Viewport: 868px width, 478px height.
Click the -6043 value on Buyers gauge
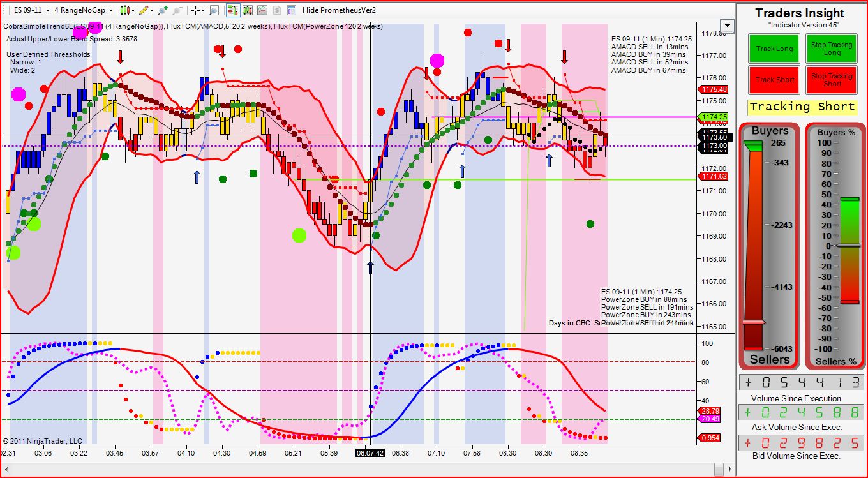point(781,348)
